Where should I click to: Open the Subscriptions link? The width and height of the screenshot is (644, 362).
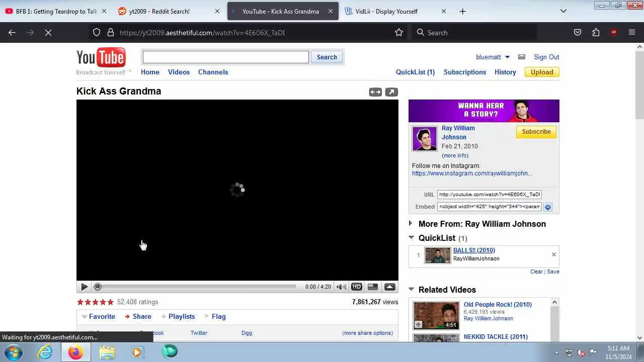click(465, 72)
